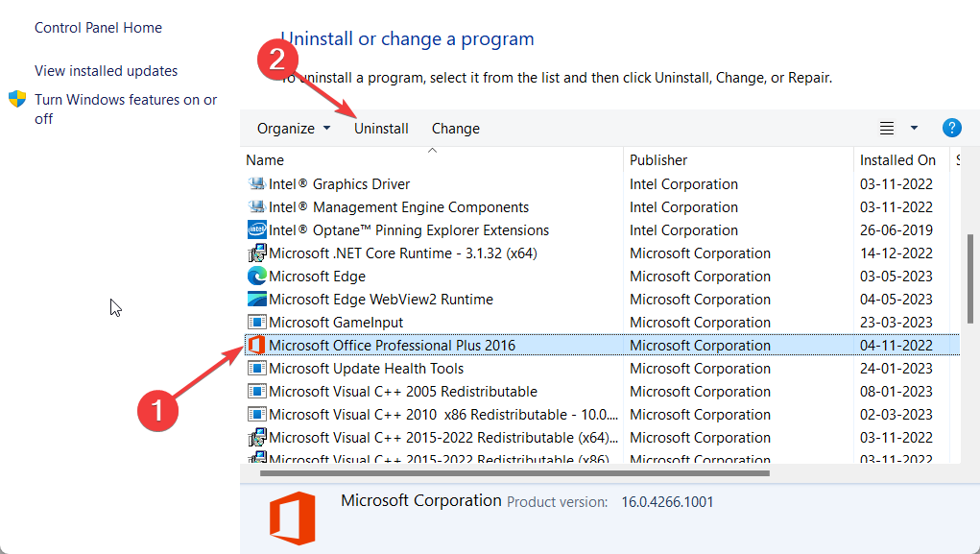980x554 pixels.
Task: Select Microsoft .NET Core Runtime - 3.1.32 (x64)
Action: (x=403, y=253)
